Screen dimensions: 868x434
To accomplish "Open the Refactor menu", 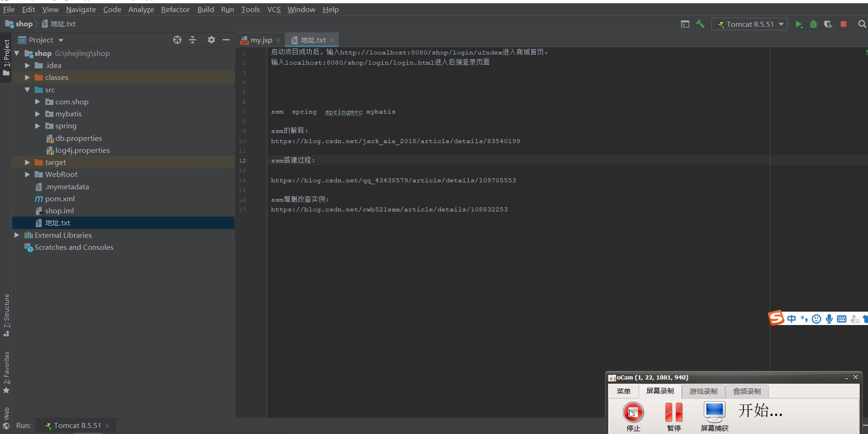I will pyautogui.click(x=175, y=9).
